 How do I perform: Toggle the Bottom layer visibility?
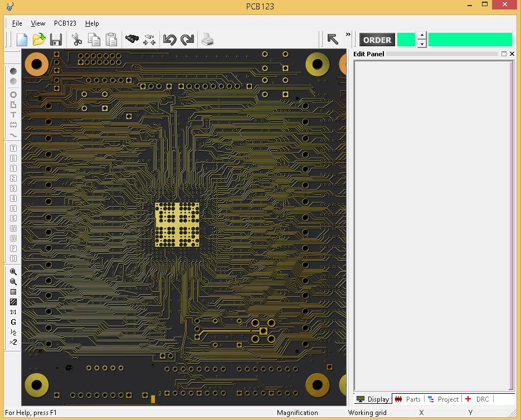click(13, 158)
